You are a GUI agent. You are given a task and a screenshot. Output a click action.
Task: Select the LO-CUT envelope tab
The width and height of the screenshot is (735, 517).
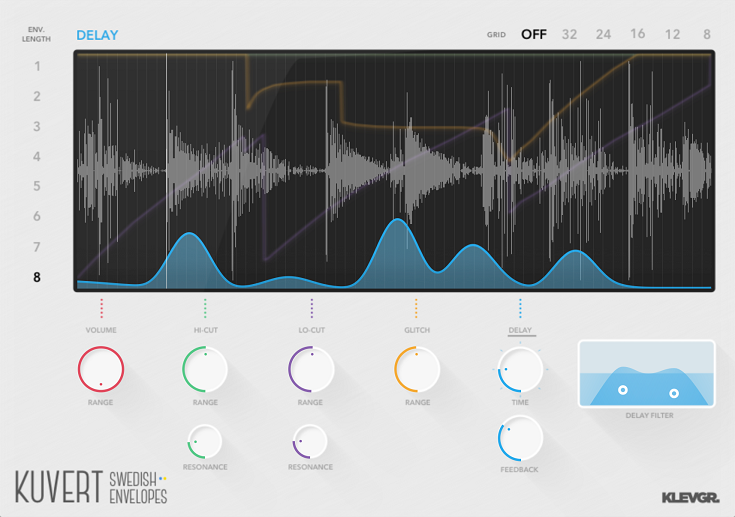click(x=312, y=330)
